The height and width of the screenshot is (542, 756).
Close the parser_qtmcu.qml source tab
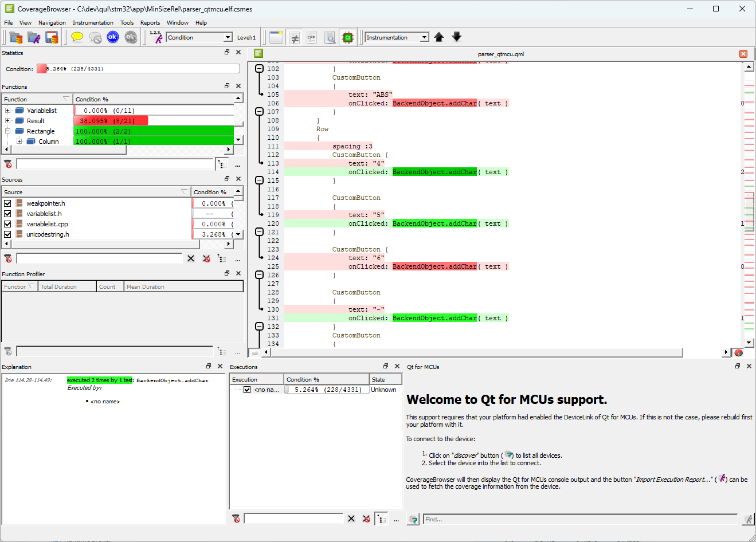(x=743, y=54)
